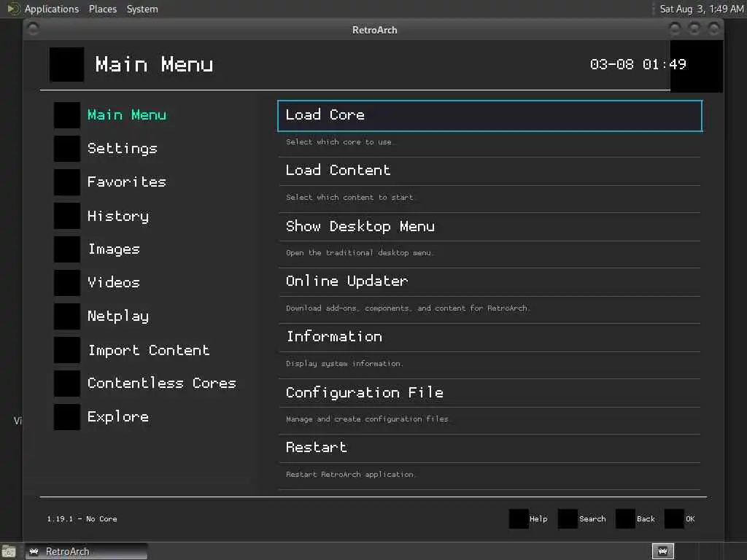Select the Load Core entry

[489, 116]
